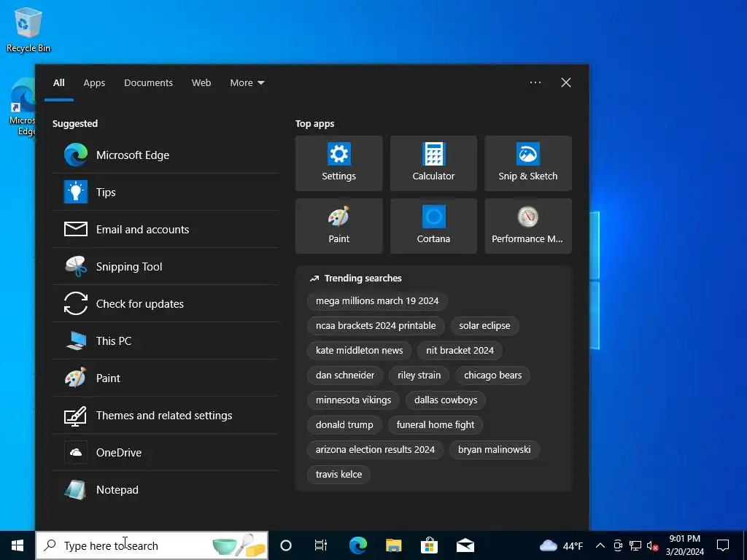The image size is (747, 560).
Task: Click funeral home fight trend
Action: tap(436, 425)
